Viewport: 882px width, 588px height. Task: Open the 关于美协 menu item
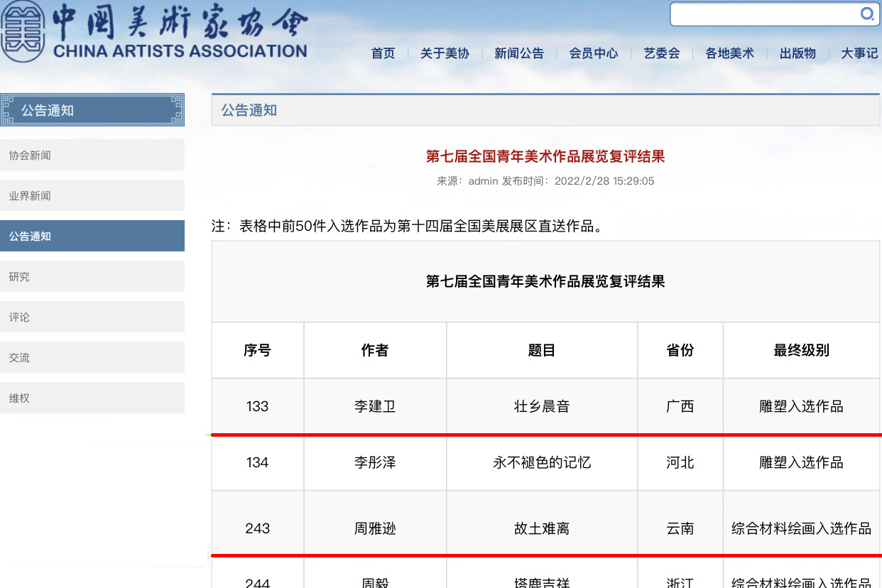(445, 53)
